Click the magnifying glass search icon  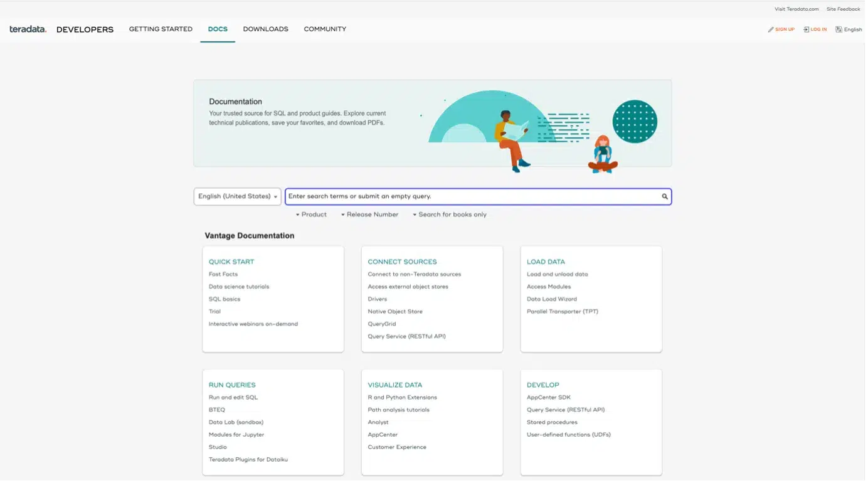(665, 197)
